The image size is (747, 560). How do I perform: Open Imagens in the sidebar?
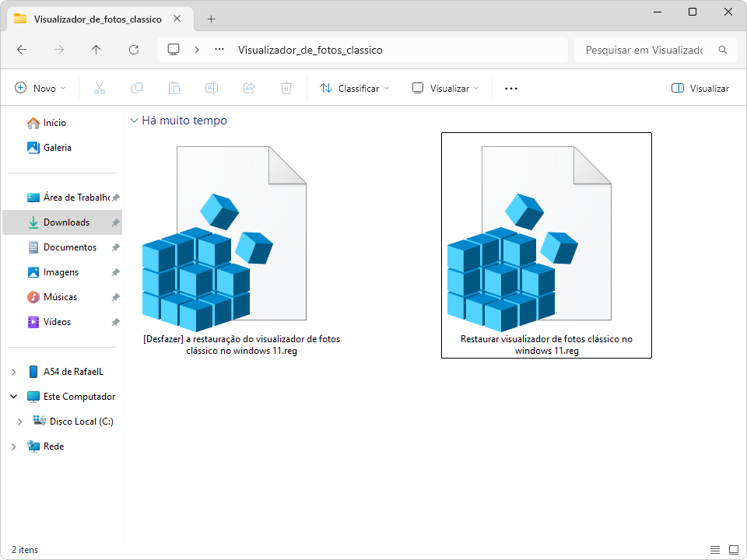point(62,272)
